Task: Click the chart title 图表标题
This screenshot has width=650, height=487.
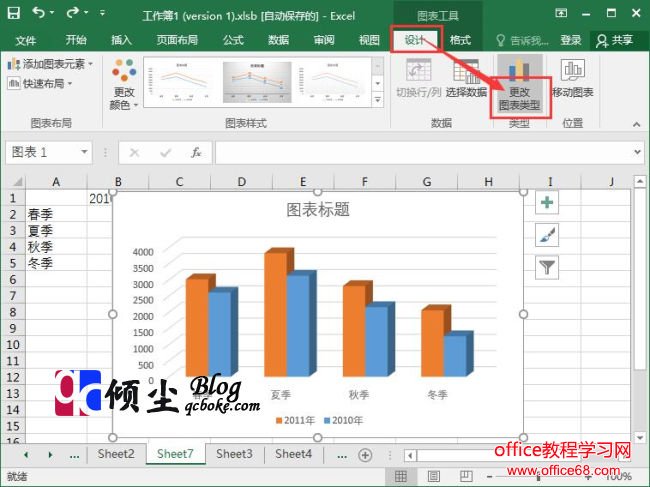Action: tap(318, 209)
